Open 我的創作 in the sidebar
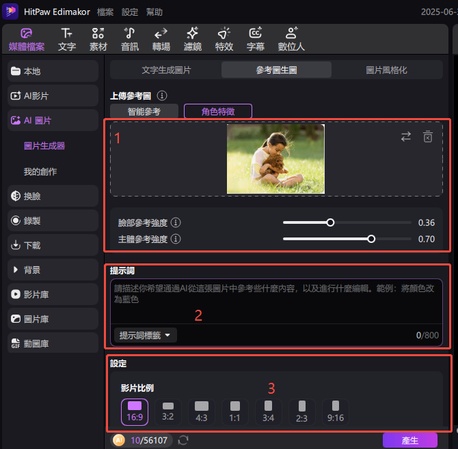 click(40, 172)
